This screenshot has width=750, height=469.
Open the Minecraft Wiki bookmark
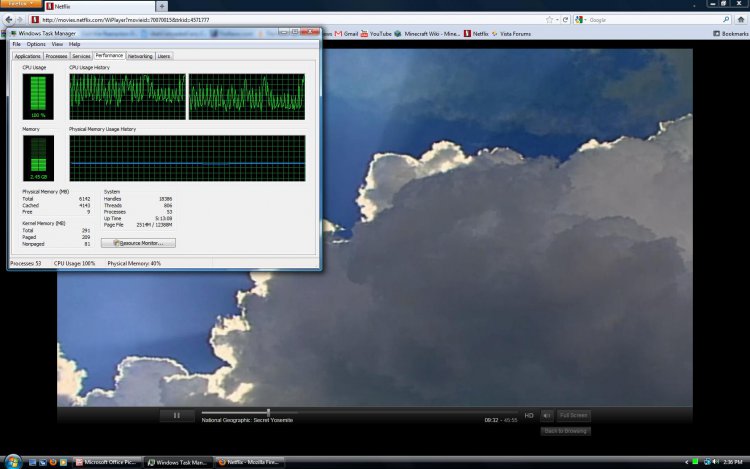tap(427, 33)
